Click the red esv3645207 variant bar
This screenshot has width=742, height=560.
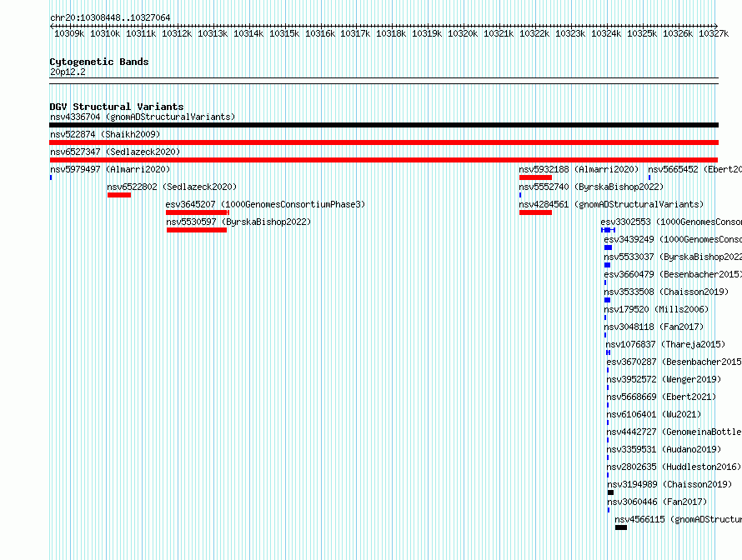[x=198, y=212]
